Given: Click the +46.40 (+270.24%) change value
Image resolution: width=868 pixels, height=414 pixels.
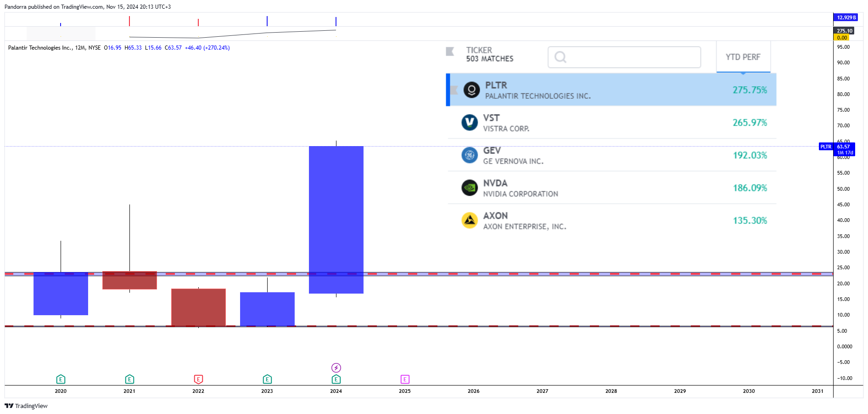Looking at the screenshot, I should click(207, 48).
